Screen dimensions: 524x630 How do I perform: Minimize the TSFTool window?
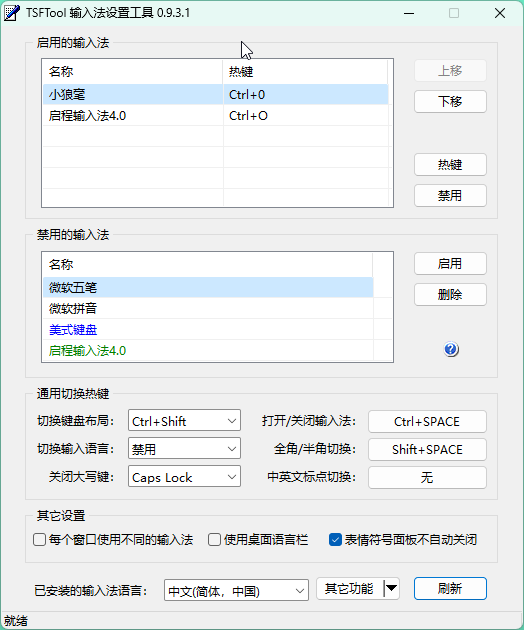pos(409,13)
